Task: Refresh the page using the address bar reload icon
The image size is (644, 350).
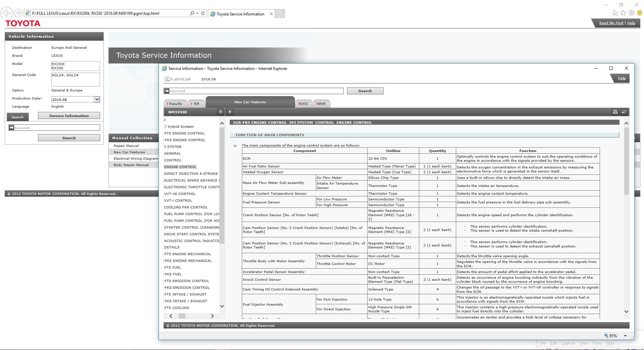Action: click(203, 13)
